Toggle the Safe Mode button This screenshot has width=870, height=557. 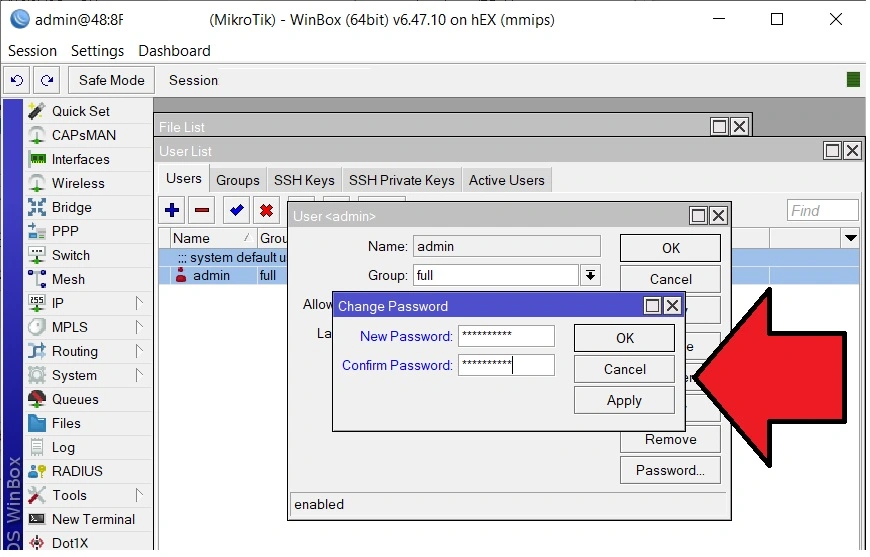[112, 80]
